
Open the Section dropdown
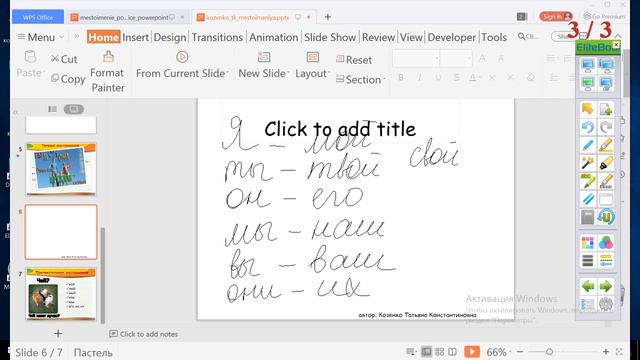coord(360,80)
